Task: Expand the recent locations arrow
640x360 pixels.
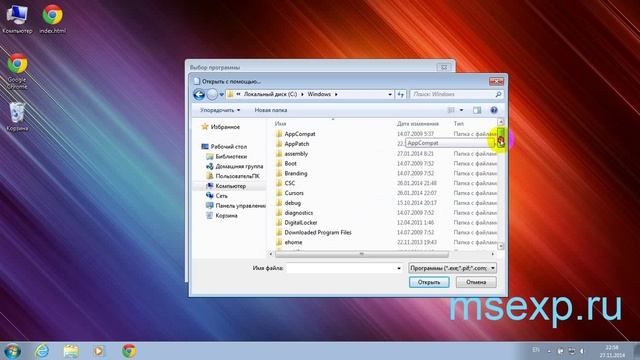Action: click(222, 95)
